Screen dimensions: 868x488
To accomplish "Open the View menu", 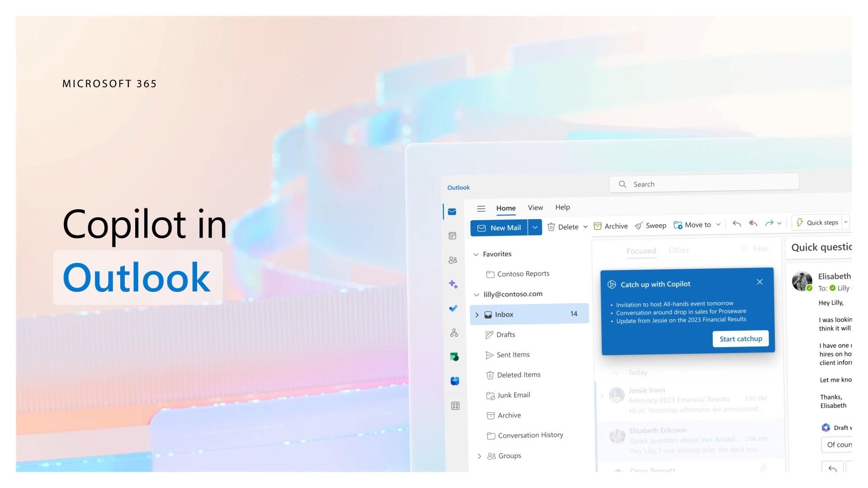I will 535,207.
